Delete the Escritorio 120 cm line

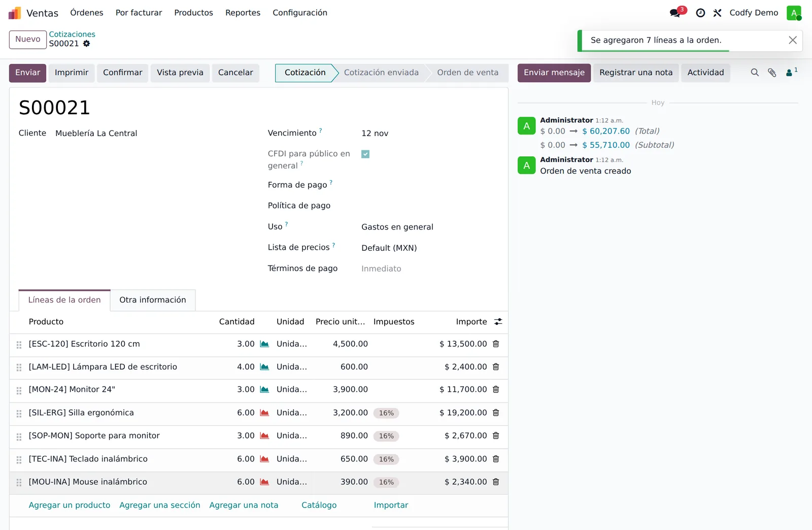pyautogui.click(x=496, y=344)
